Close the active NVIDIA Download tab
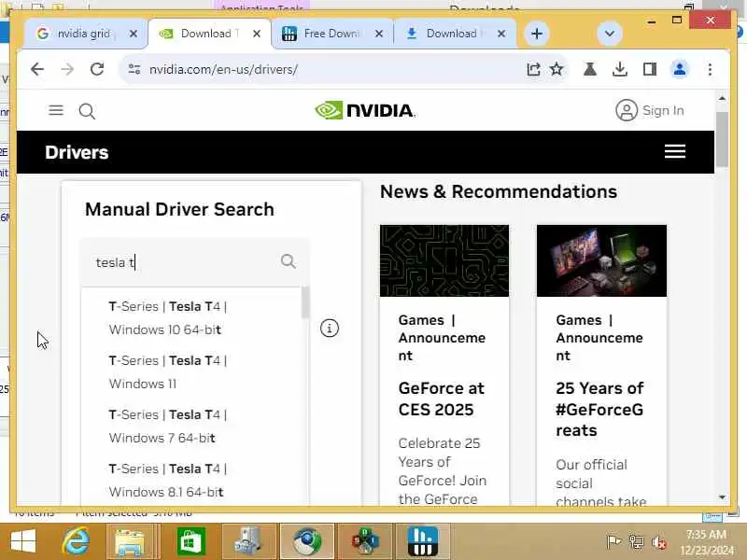 256,34
